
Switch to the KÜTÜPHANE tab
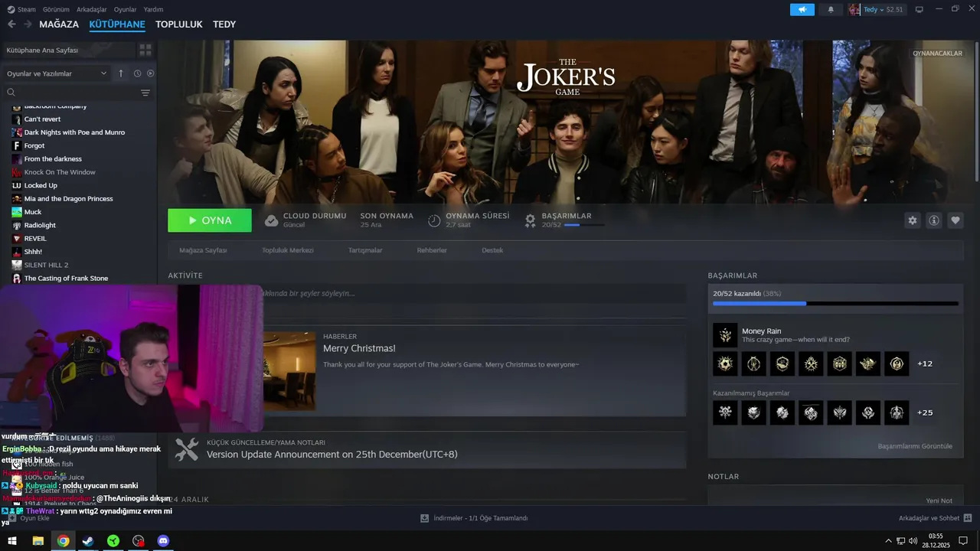tap(117, 24)
